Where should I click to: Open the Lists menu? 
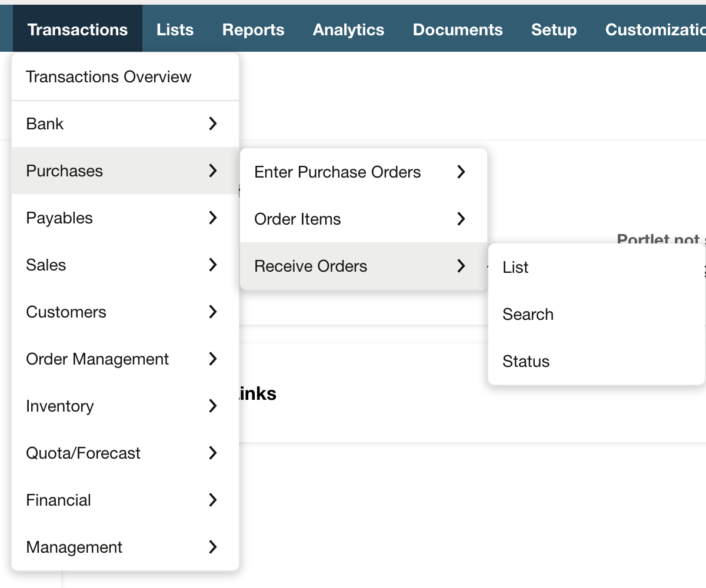pos(175,29)
